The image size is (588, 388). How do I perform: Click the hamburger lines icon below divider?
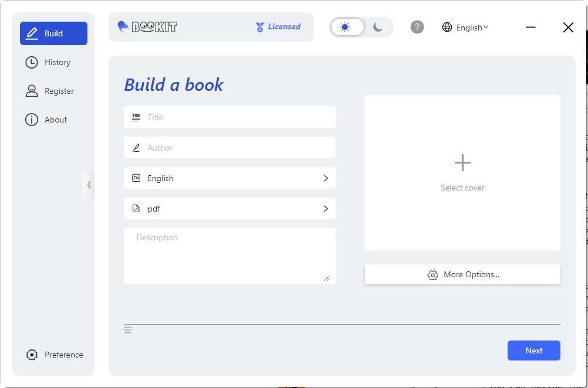click(x=128, y=330)
